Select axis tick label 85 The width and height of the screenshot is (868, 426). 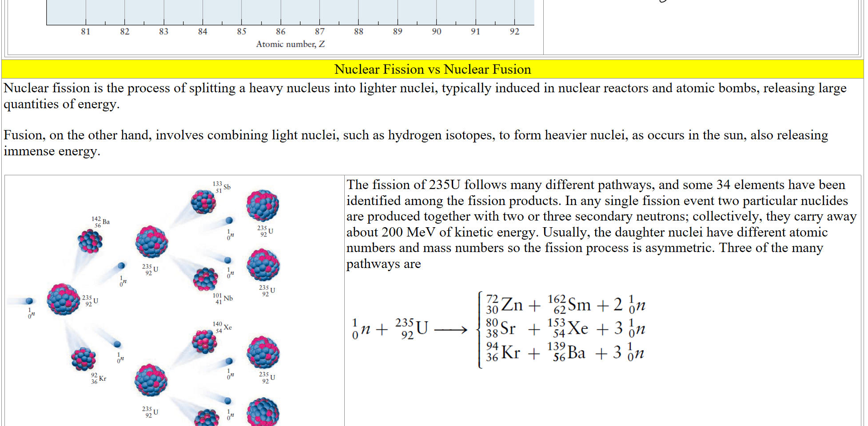pos(242,32)
